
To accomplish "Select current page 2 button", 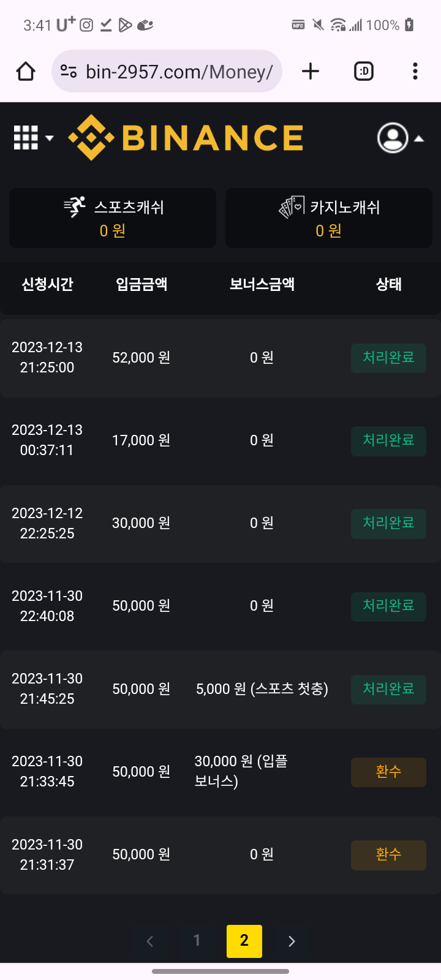I will (x=244, y=941).
